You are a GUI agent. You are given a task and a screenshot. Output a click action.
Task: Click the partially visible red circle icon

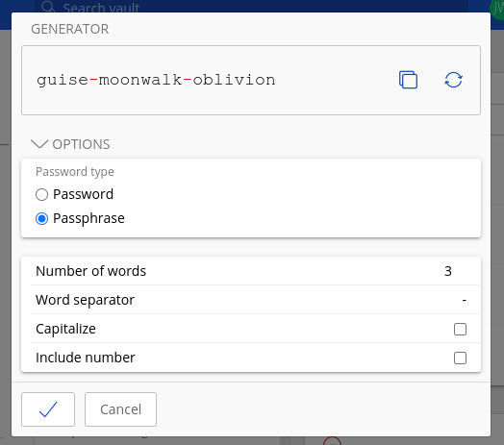(332, 441)
